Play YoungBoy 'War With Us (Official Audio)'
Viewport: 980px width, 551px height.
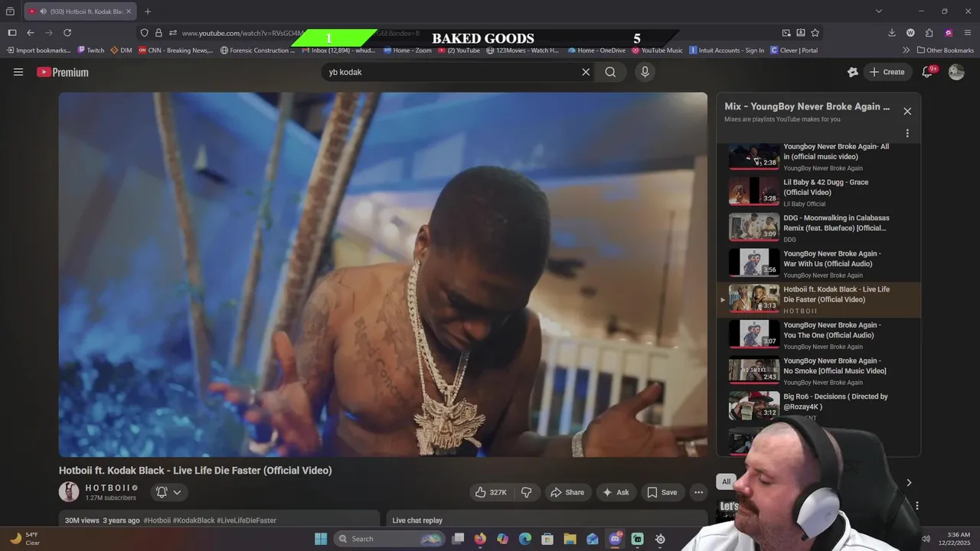point(818,263)
